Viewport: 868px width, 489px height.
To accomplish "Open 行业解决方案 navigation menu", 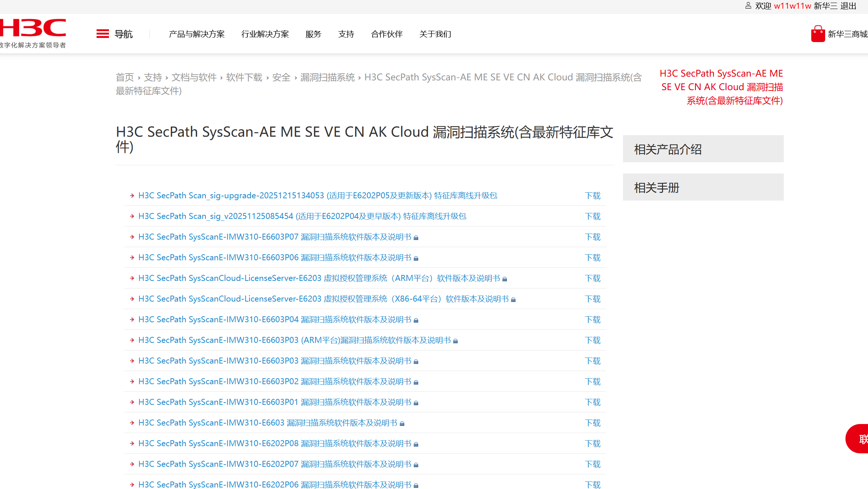I will [265, 34].
